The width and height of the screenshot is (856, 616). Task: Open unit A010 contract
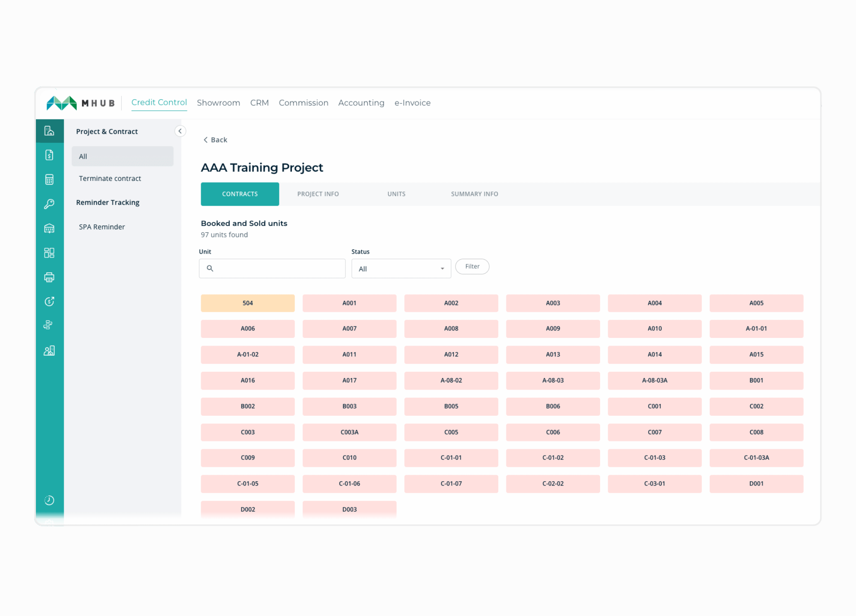click(x=654, y=329)
